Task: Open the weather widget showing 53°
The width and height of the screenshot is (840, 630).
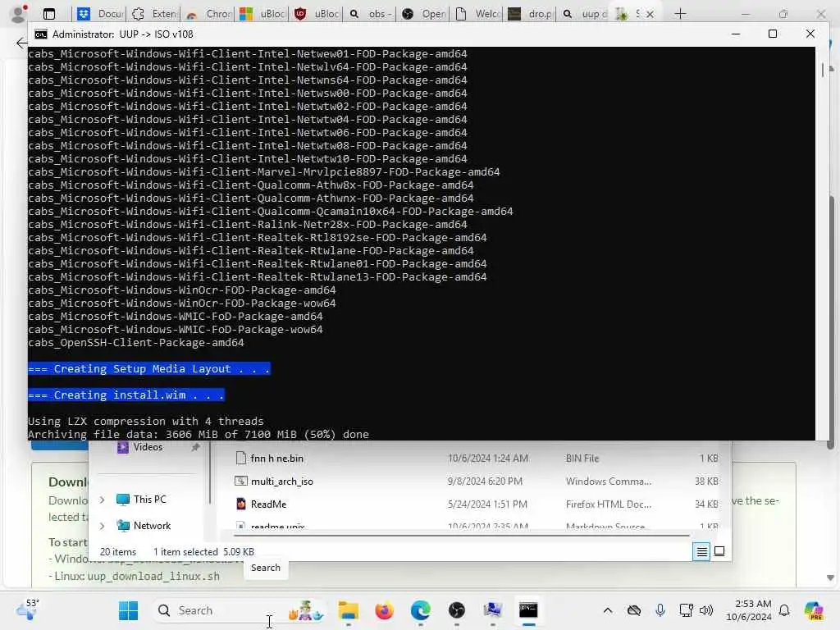Action: click(27, 610)
